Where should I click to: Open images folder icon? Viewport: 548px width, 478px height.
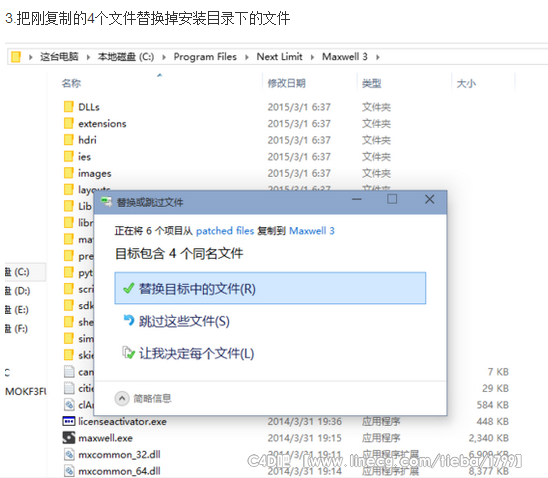(69, 173)
